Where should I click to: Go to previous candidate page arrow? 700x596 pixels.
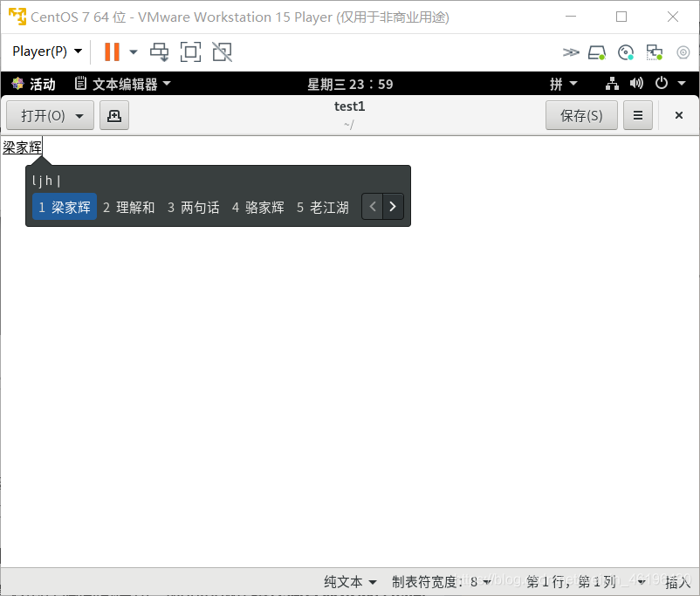tap(373, 206)
